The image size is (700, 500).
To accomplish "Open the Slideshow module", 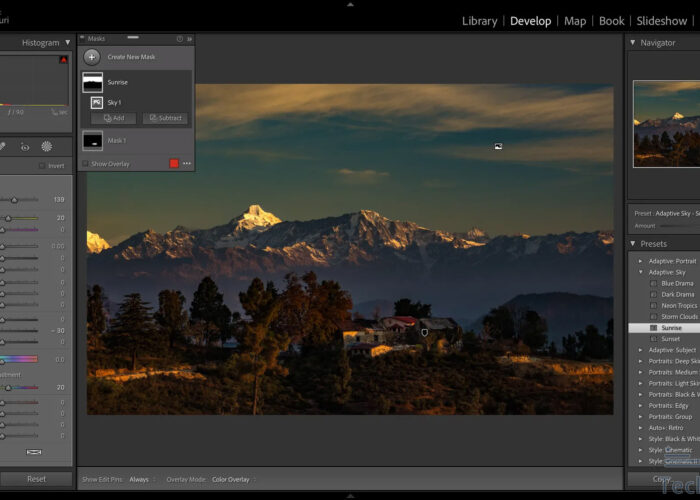I will [662, 21].
